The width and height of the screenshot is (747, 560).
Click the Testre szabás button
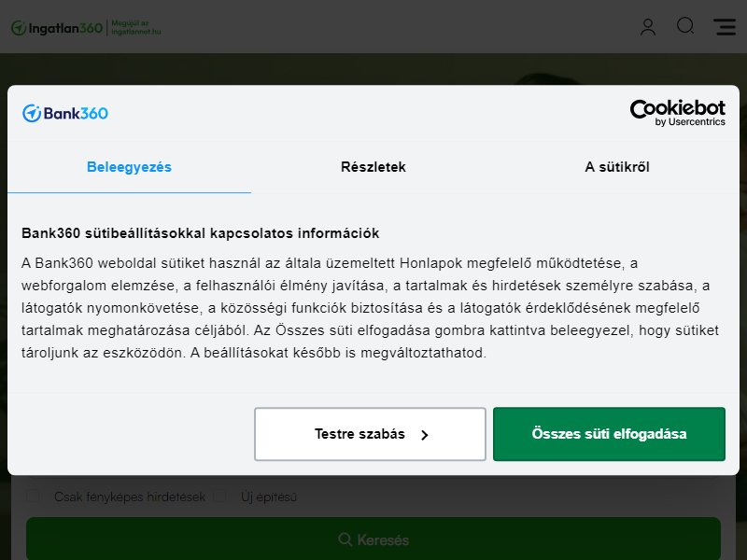[370, 434]
